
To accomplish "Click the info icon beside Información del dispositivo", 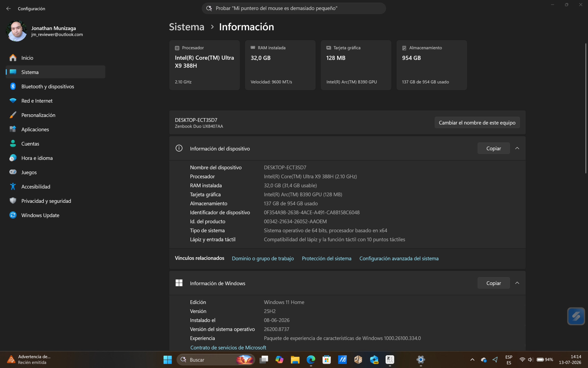I will [179, 148].
